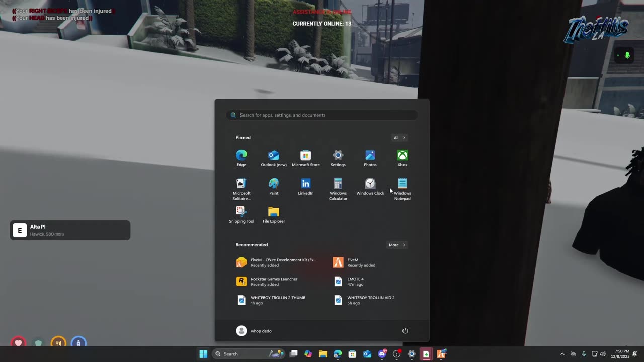Focus the Start menu search box
644x362 pixels.
322,115
